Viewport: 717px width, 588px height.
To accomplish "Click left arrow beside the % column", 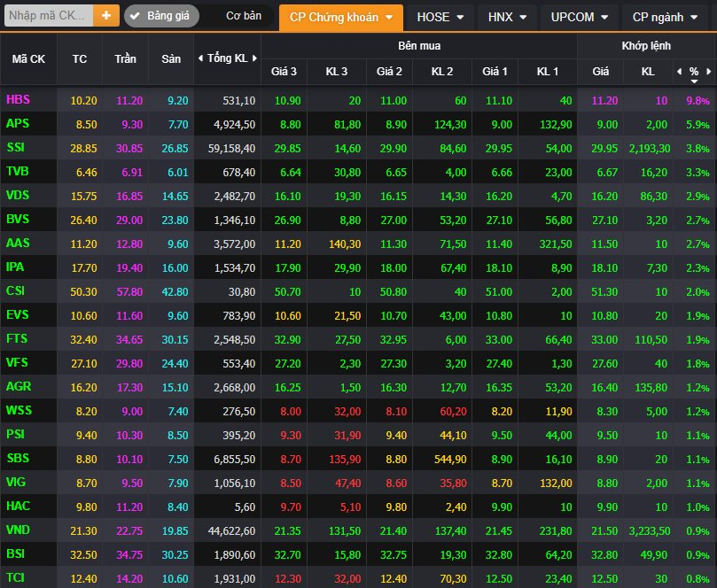I will (679, 71).
